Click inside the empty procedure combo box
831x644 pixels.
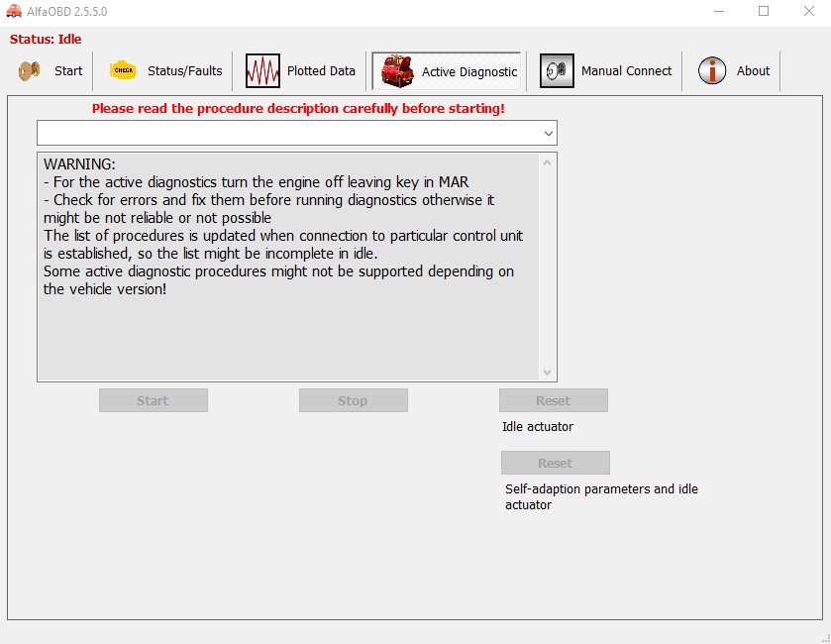pos(287,133)
